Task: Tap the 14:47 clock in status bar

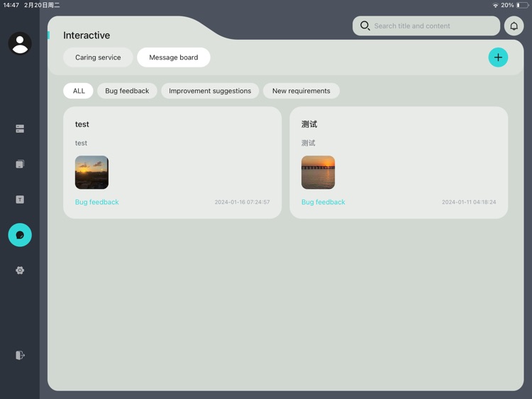Action: point(11,5)
